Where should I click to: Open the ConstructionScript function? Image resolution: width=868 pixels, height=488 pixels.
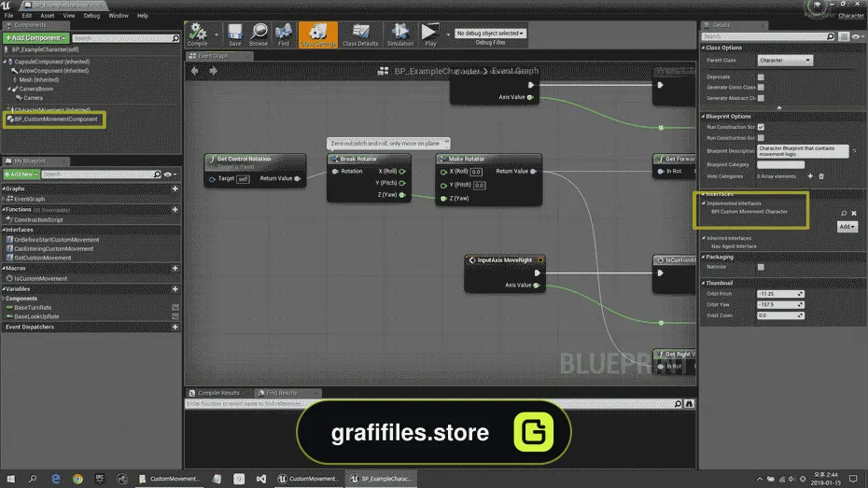pyautogui.click(x=38, y=220)
